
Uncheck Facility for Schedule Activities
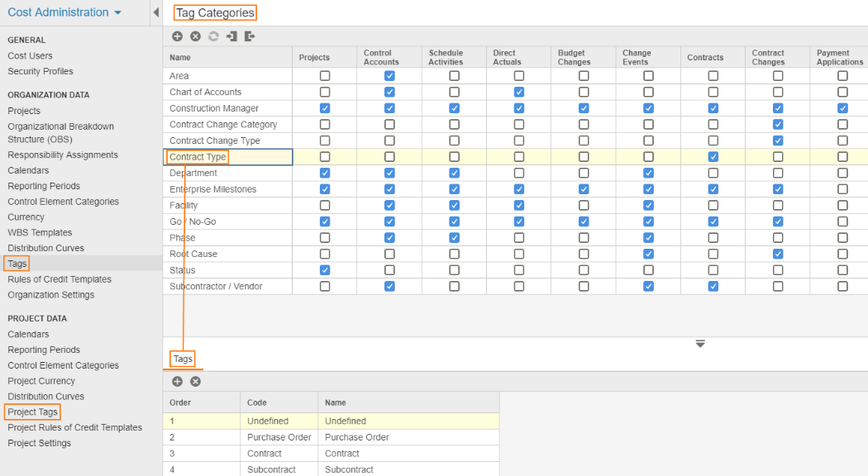tap(455, 205)
